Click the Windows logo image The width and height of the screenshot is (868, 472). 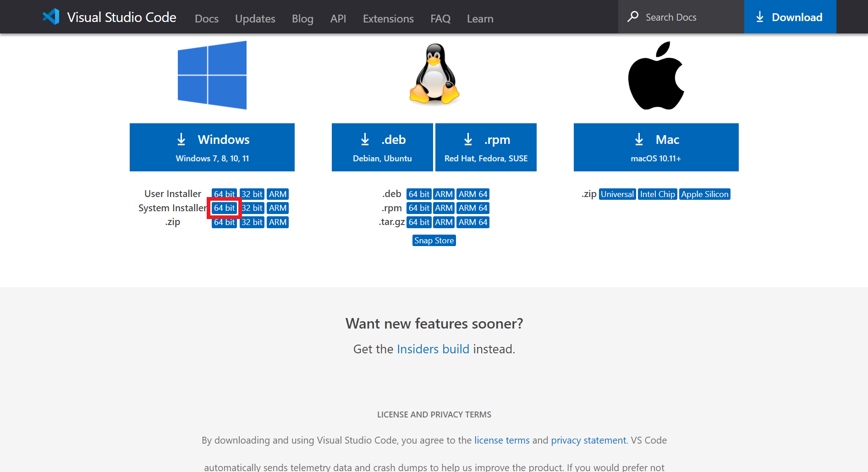tap(212, 75)
